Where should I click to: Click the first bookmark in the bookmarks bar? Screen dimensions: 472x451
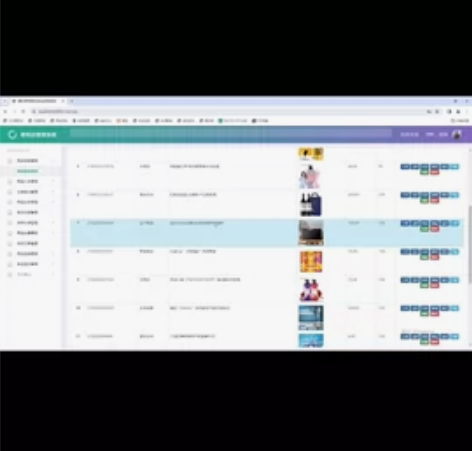click(x=13, y=121)
